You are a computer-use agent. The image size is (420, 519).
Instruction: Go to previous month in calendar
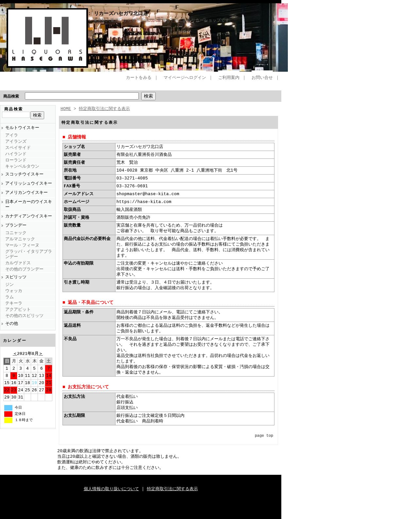coord(15,354)
